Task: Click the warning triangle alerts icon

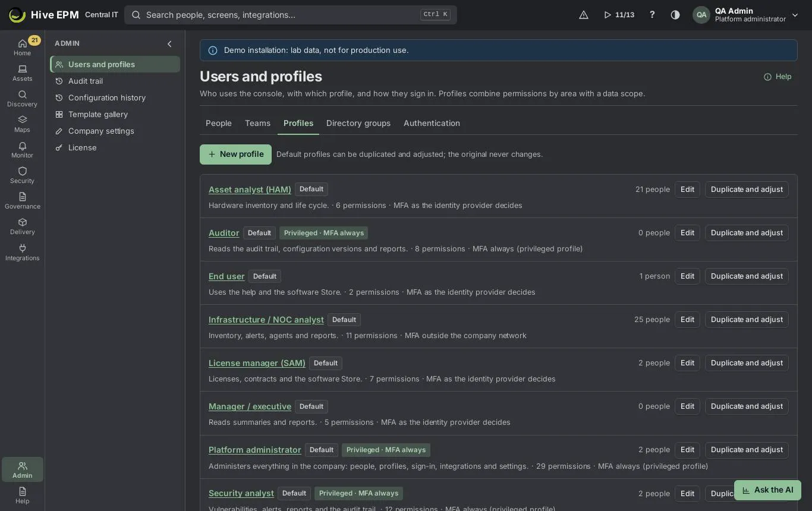Action: pos(584,15)
